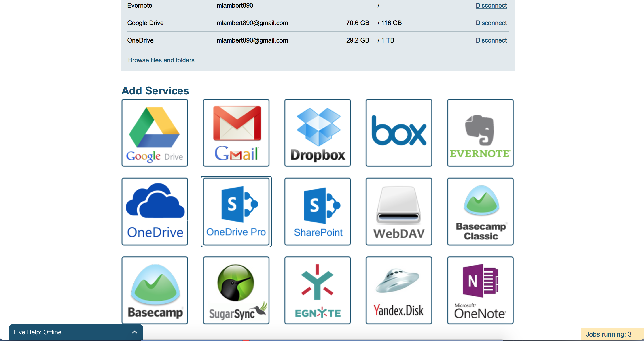The image size is (644, 341).
Task: Add the Google Drive service tile
Action: (x=155, y=133)
